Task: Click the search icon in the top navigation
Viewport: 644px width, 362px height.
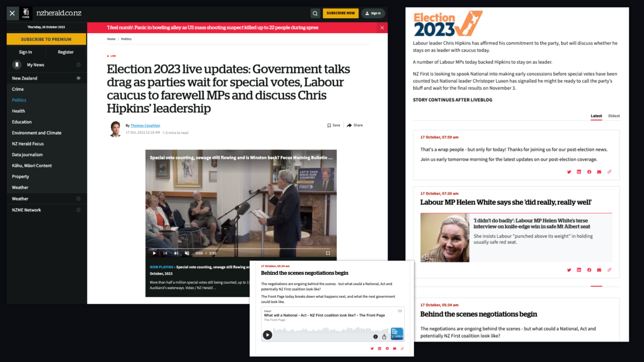Action: [314, 13]
